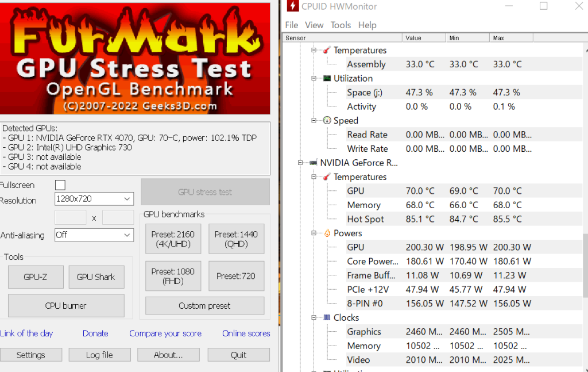
Task: Open the Link of the day link
Action: (26, 333)
